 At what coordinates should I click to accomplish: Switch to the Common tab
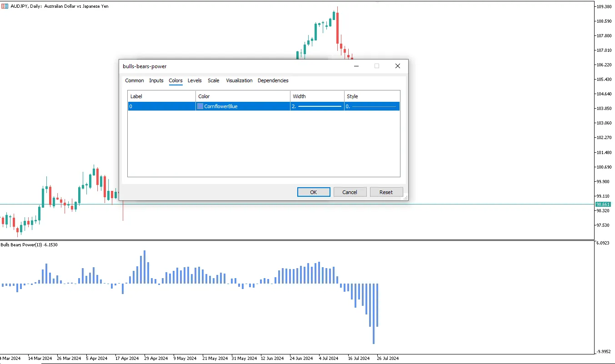tap(135, 80)
